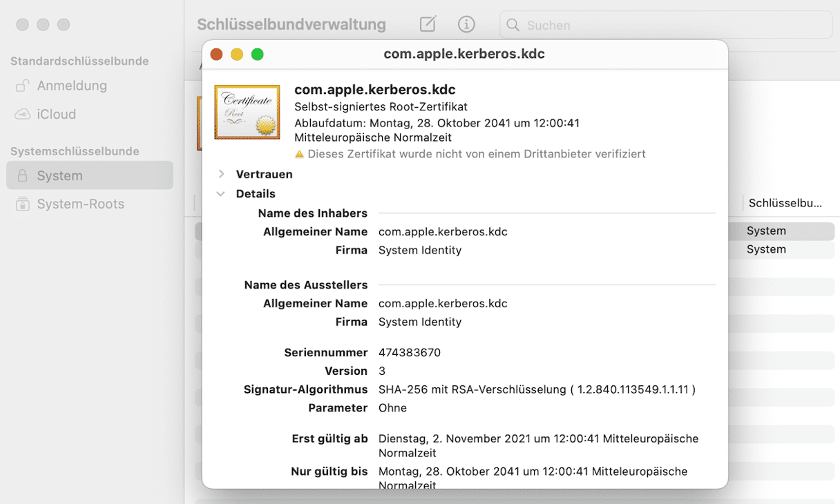Click the compose new note icon in toolbar
Viewport: 840px width, 504px height.
click(x=428, y=24)
